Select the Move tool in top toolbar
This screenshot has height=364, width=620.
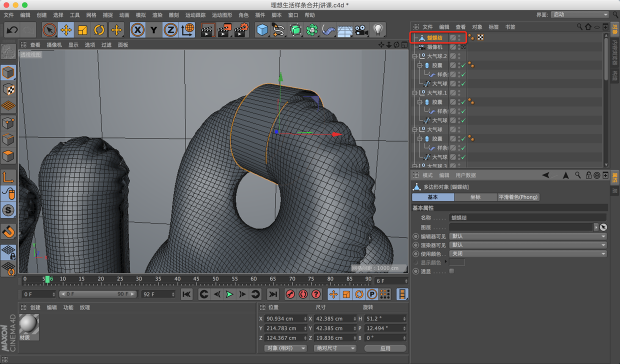tap(66, 30)
